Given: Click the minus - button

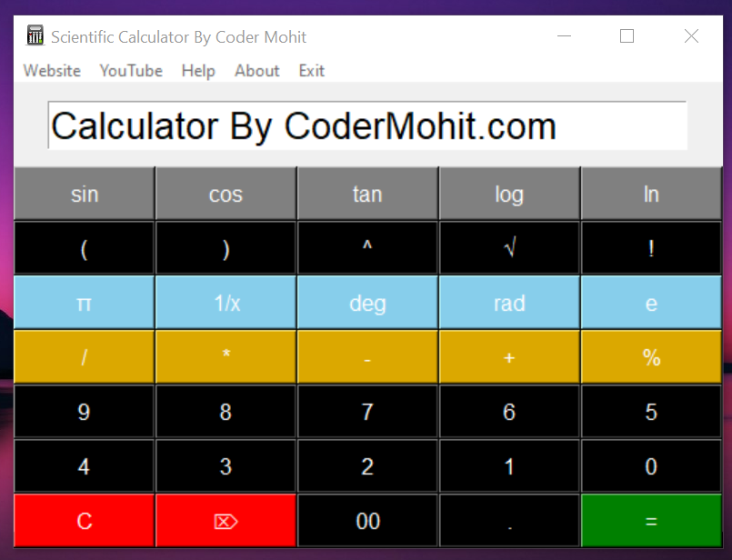Looking at the screenshot, I should (x=367, y=357).
